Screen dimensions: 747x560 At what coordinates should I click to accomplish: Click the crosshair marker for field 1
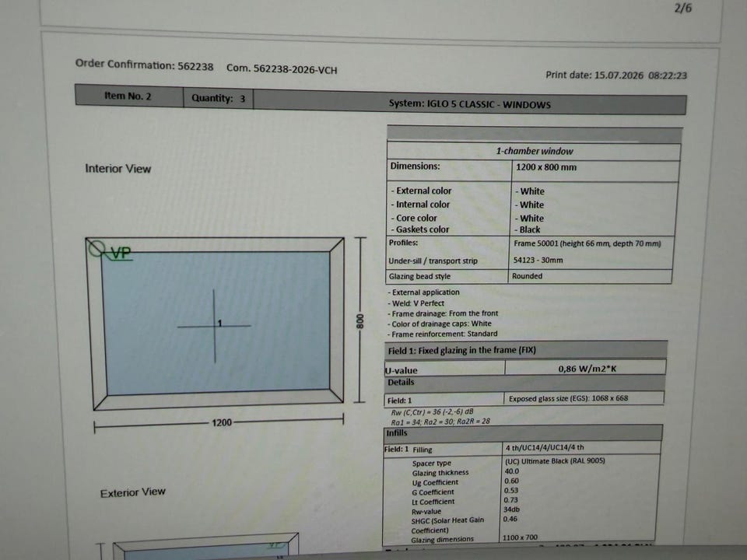pos(215,326)
